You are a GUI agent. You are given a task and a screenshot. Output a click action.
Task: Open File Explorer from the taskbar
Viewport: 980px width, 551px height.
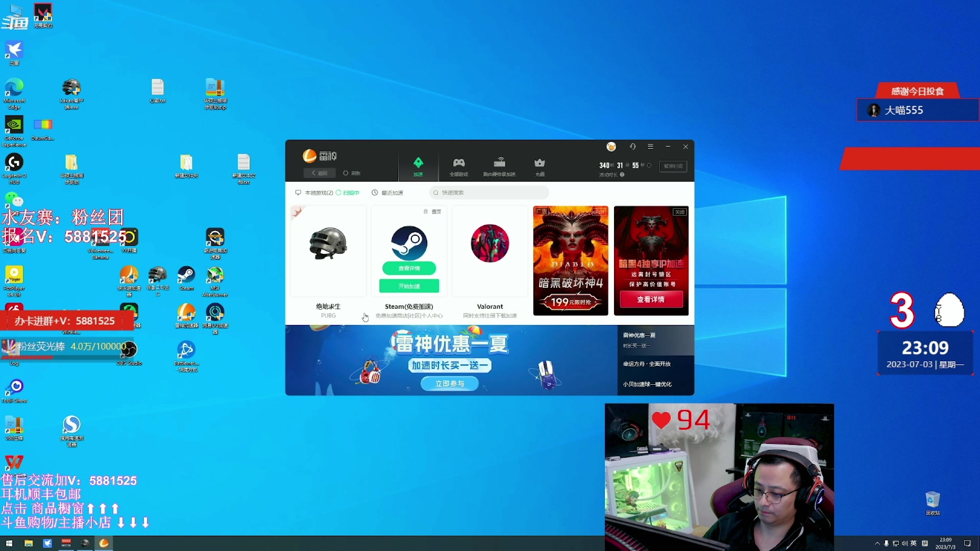29,543
